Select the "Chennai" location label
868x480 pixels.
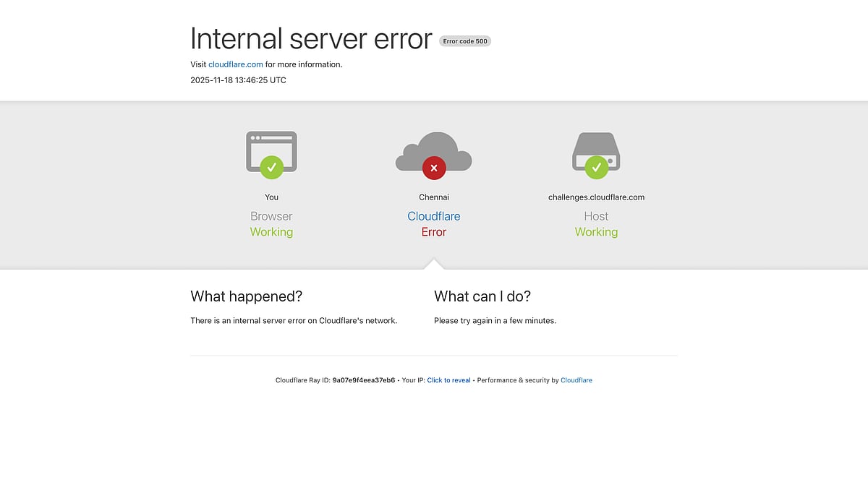point(433,197)
